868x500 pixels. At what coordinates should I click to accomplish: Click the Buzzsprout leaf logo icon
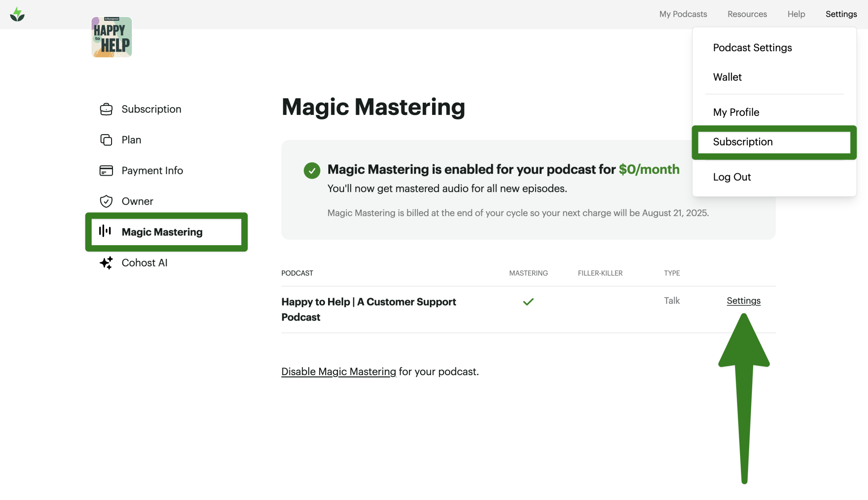point(17,14)
